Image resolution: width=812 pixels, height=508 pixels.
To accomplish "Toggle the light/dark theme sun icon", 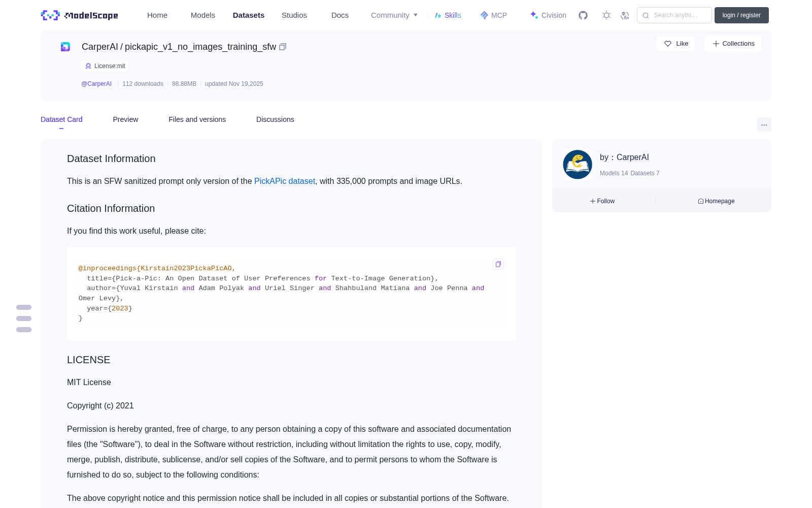I will [x=606, y=15].
